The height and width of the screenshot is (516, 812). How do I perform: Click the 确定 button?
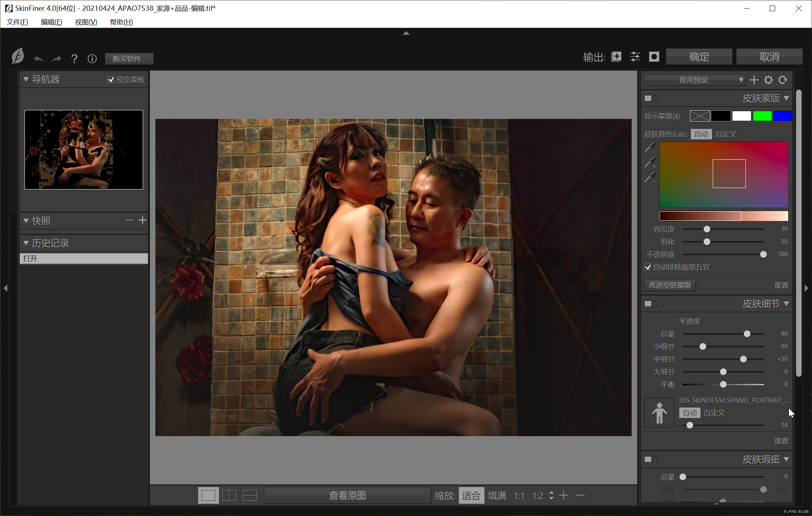click(699, 56)
